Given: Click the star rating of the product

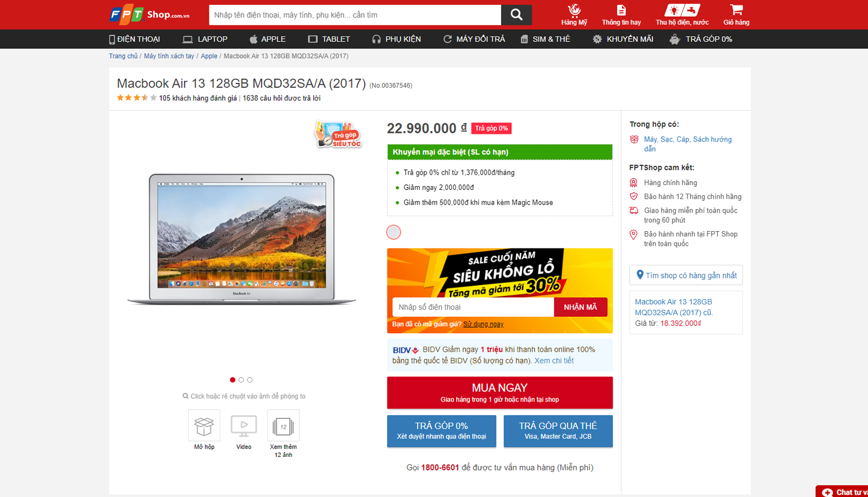Looking at the screenshot, I should click(137, 98).
